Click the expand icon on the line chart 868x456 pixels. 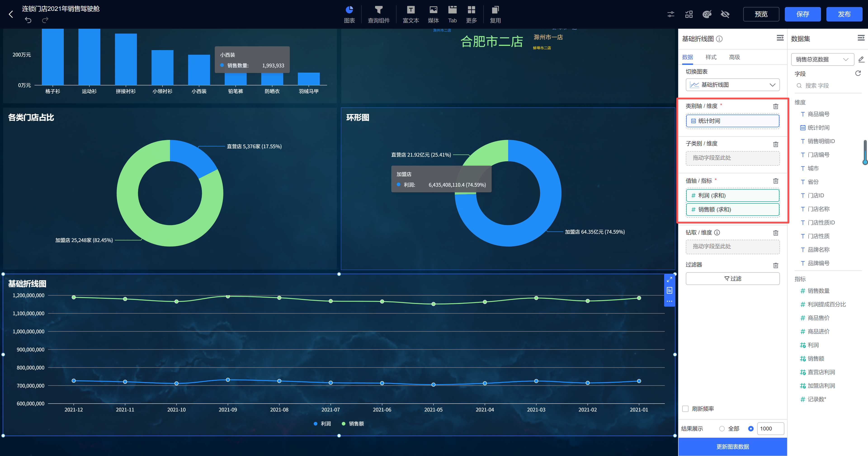(x=669, y=280)
